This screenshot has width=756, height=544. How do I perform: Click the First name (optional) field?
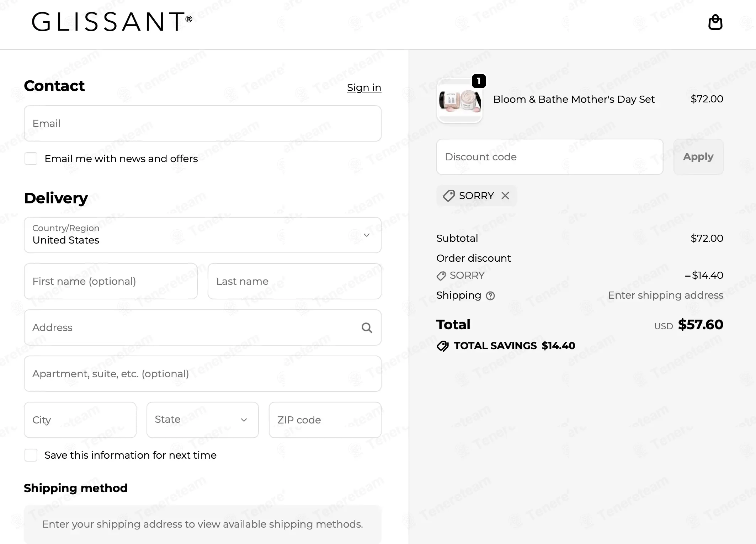(111, 281)
